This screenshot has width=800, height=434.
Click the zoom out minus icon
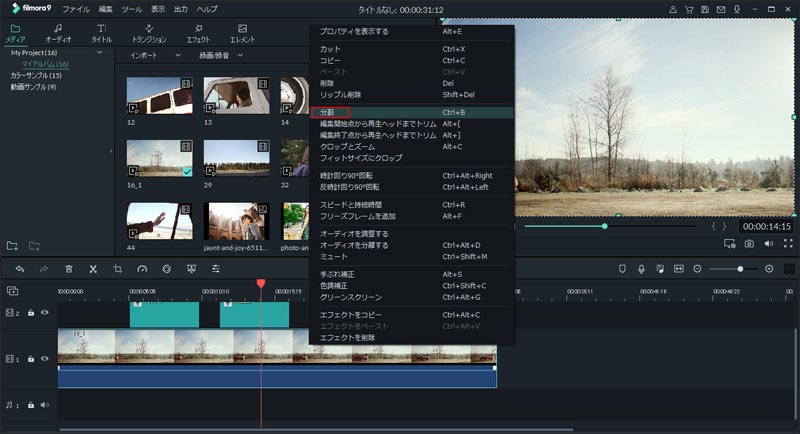click(x=697, y=269)
